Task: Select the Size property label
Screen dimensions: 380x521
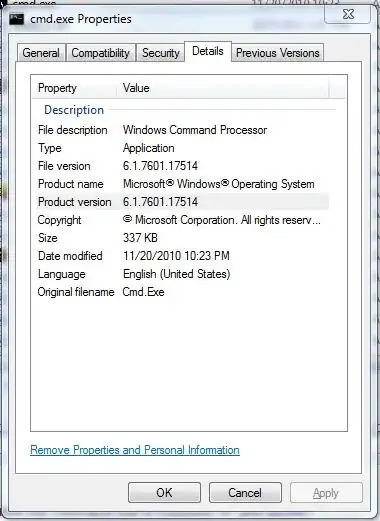Action: (48, 238)
